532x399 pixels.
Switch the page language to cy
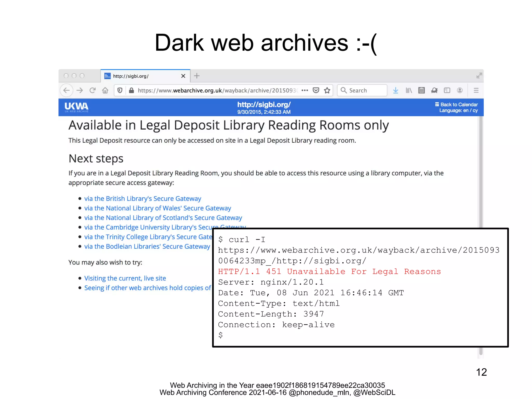click(x=475, y=111)
